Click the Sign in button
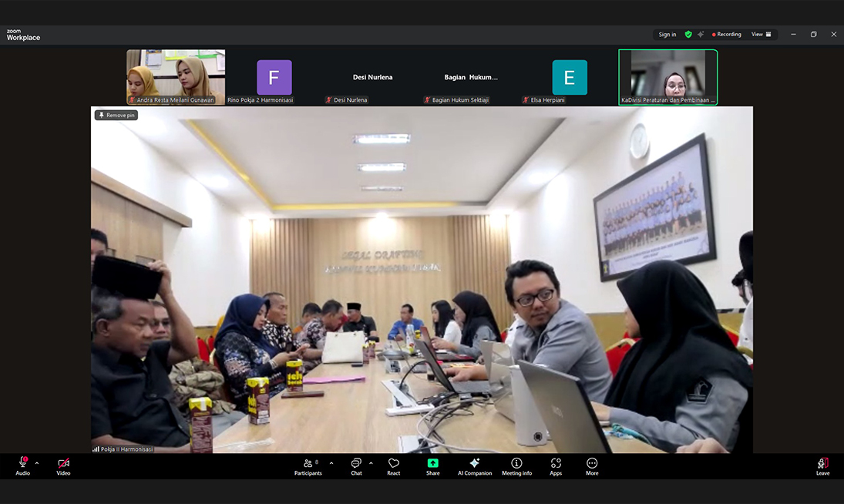The width and height of the screenshot is (844, 504). 667,35
